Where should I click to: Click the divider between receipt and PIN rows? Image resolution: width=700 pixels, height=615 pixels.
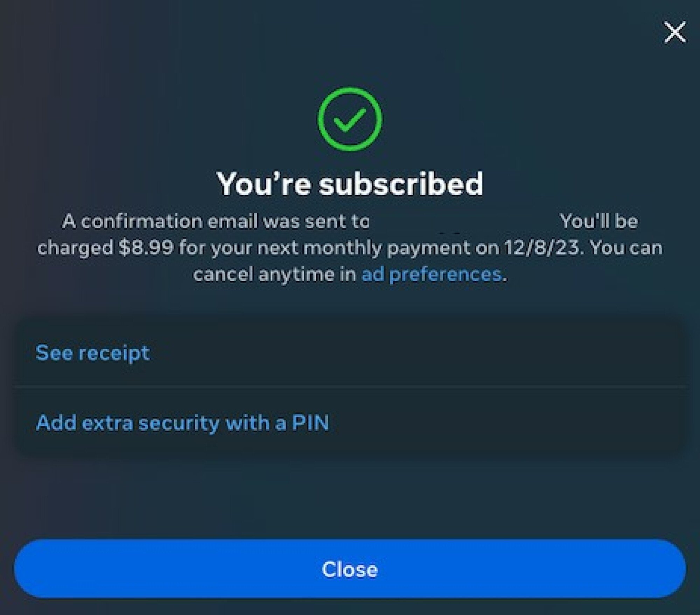click(350, 387)
